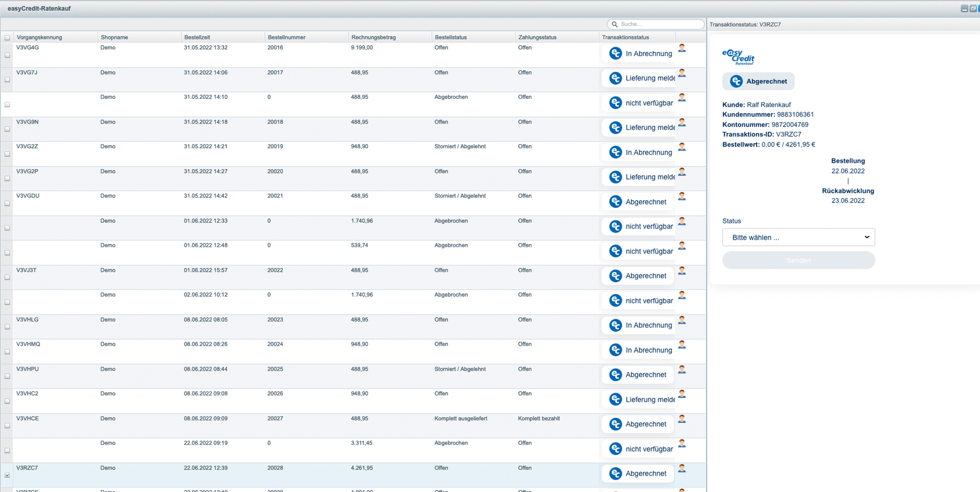Open customer icon in row V3VG9N

[x=682, y=122]
